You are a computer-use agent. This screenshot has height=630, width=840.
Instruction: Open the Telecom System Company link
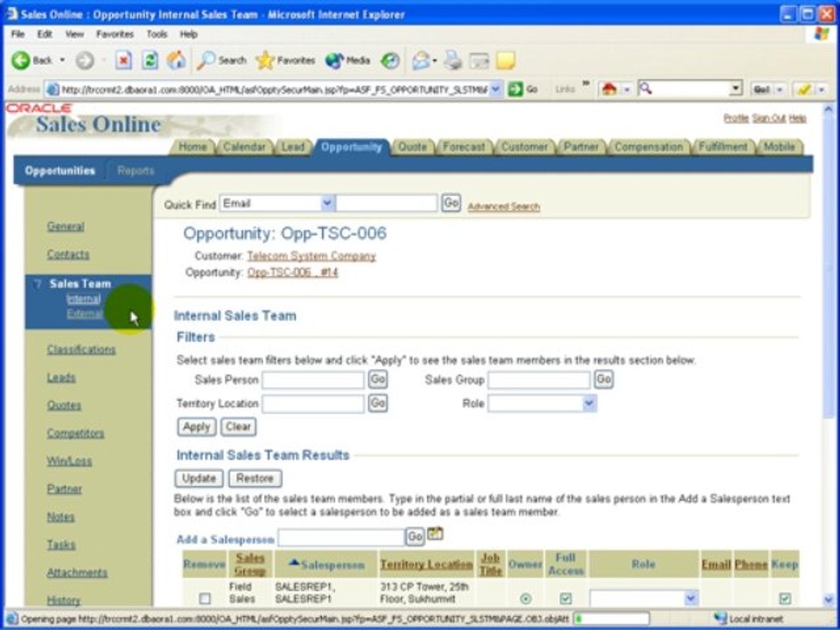click(x=311, y=256)
